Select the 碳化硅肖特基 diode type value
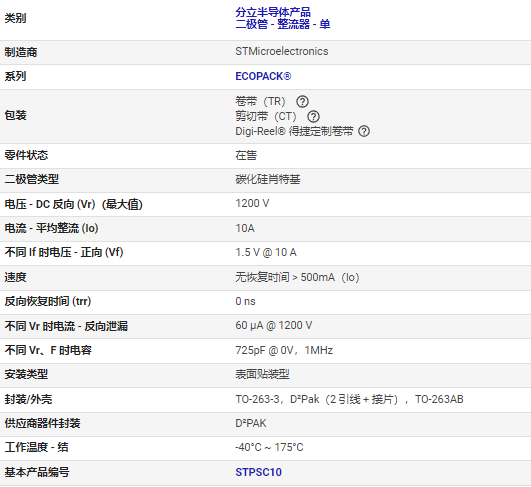This screenshot has height=487, width=531. pyautogui.click(x=268, y=179)
